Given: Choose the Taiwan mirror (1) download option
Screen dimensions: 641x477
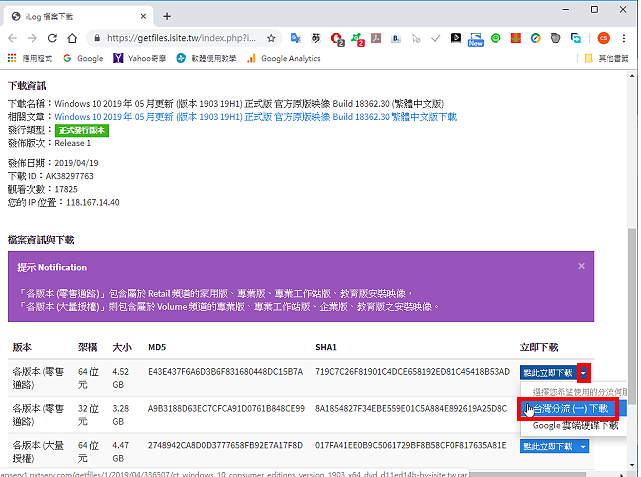Looking at the screenshot, I should (571, 409).
